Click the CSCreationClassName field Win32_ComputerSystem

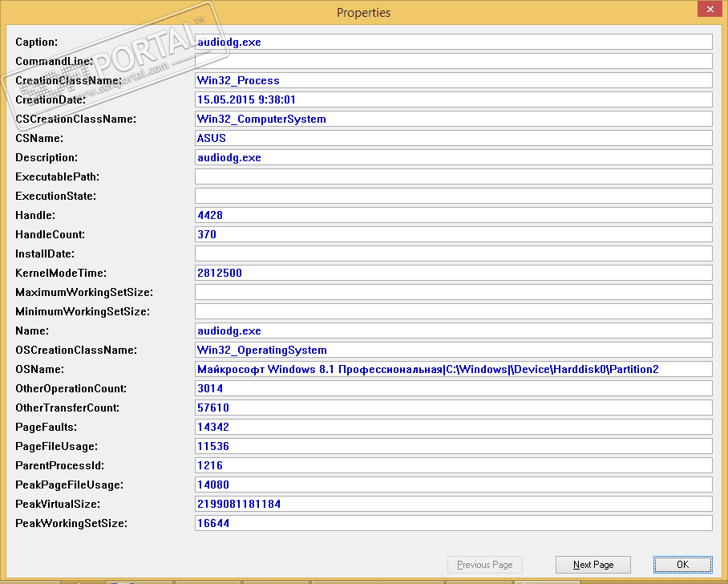(x=454, y=119)
